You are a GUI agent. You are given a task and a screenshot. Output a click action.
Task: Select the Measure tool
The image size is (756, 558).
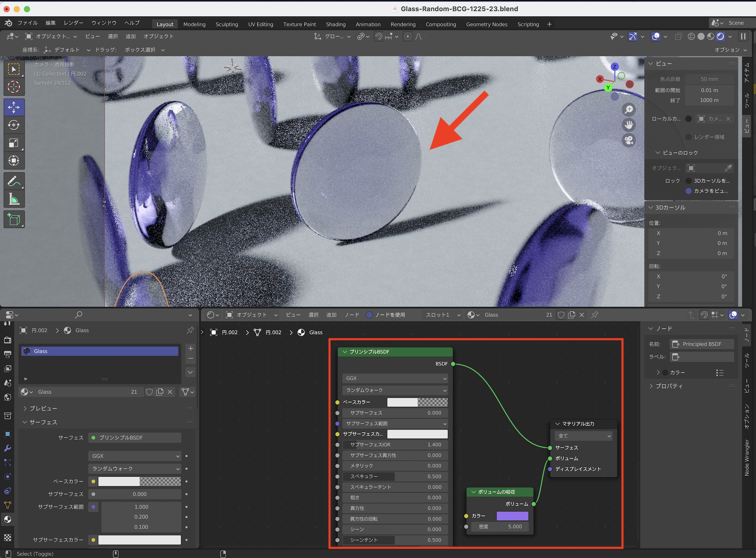coord(14,199)
